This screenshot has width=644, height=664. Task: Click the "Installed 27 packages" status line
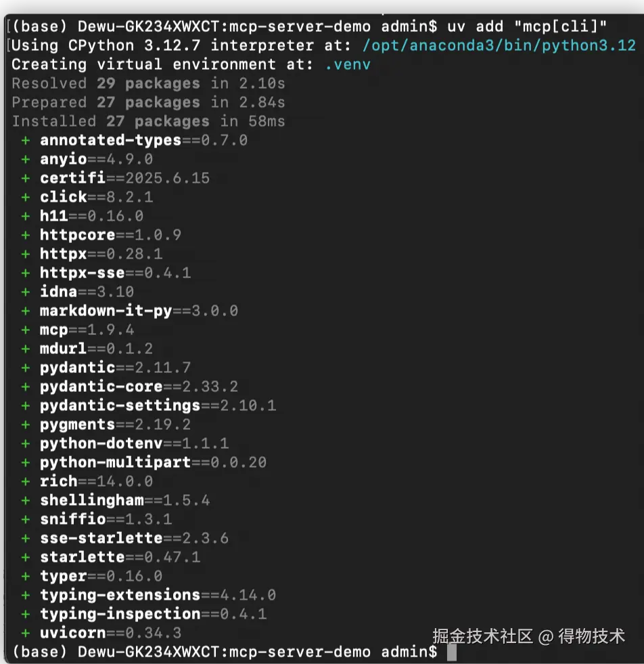148,122
